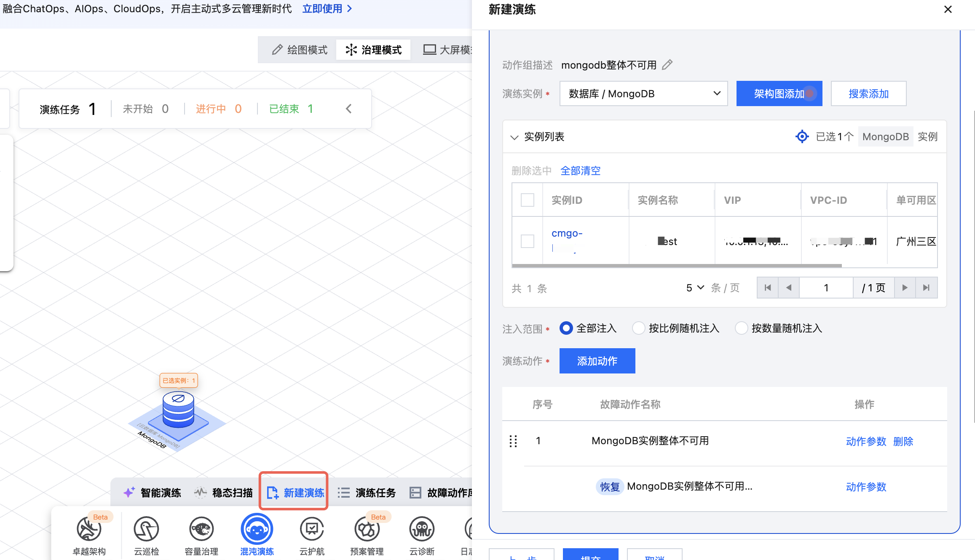Open 动作参数 for the 恢复 action row
The height and width of the screenshot is (560, 975).
[866, 487]
